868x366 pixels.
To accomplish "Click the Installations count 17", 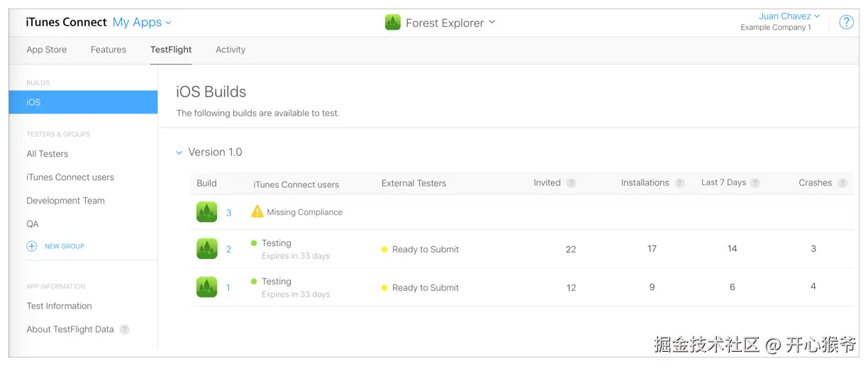I will [x=652, y=249].
